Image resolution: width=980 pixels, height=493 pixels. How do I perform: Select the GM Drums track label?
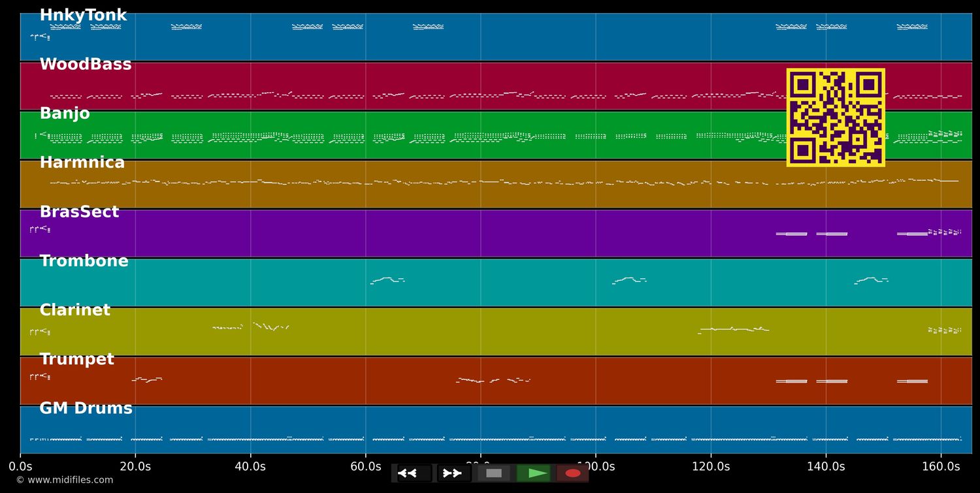[86, 409]
